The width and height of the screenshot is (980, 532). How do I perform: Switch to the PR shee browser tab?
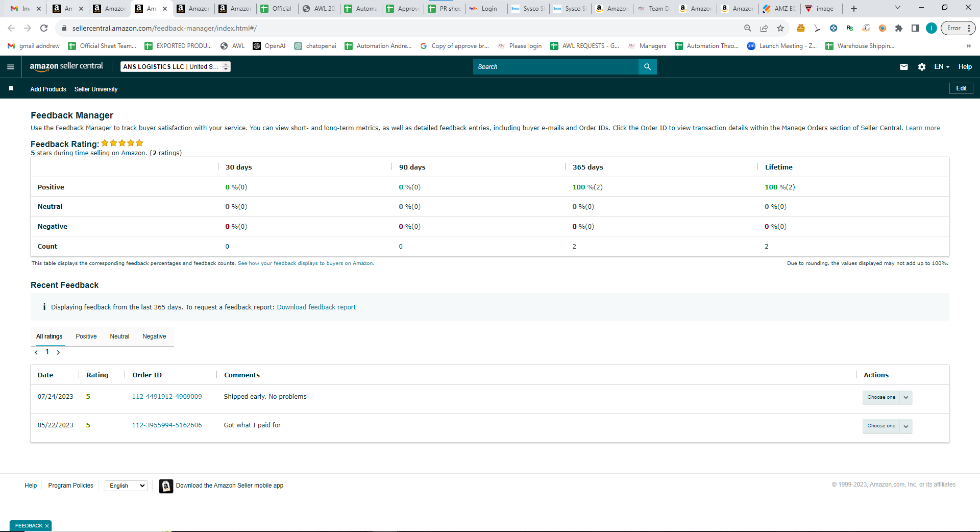tap(445, 9)
